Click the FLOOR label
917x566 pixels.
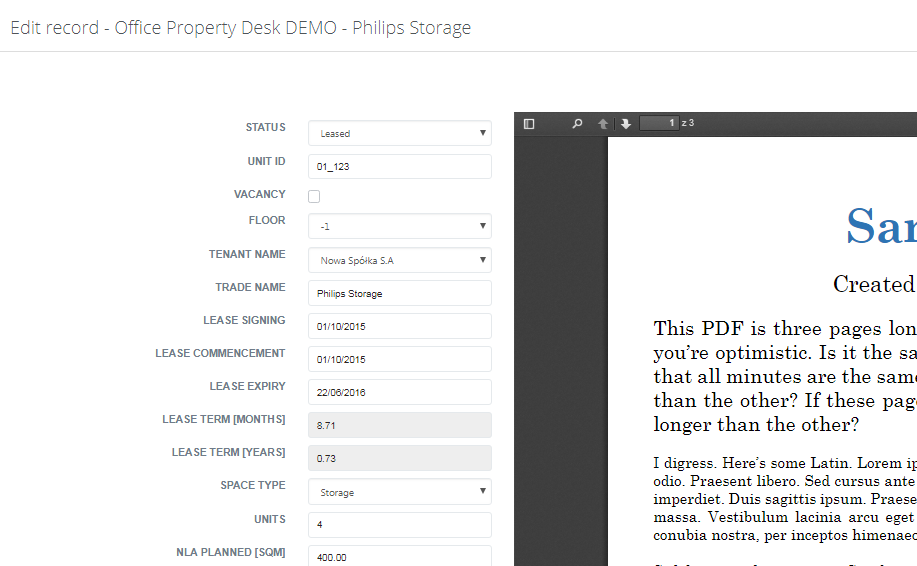pyautogui.click(x=267, y=220)
